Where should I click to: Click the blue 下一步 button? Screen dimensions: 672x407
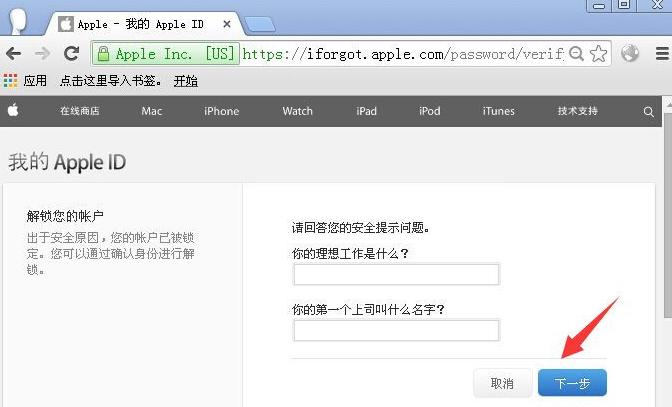572,383
